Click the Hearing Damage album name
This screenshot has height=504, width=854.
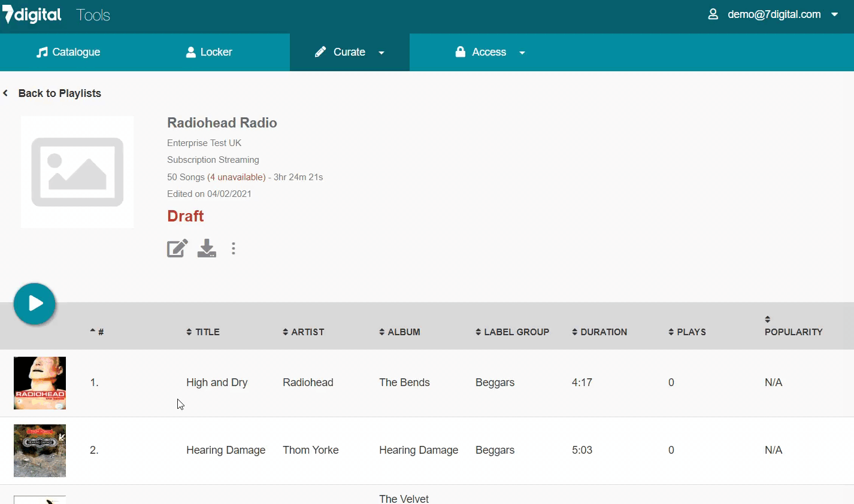419,450
